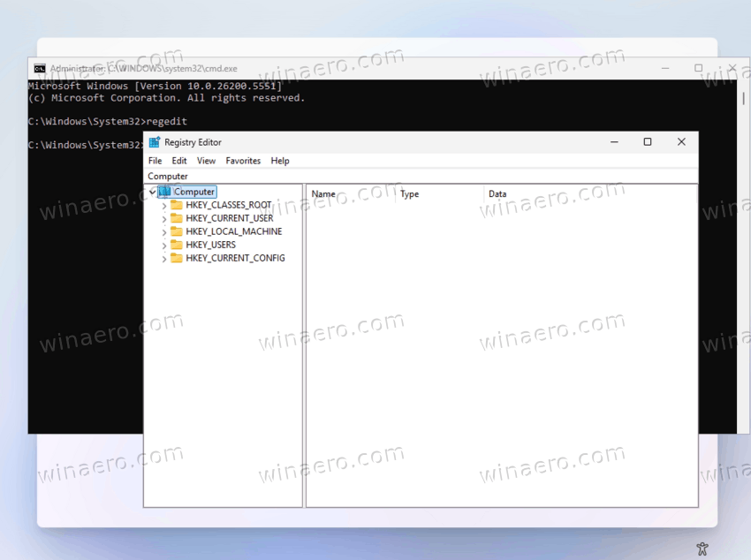Click the HKEY_CURRENT_CONFIG folder icon
The width and height of the screenshot is (751, 560).
(x=177, y=258)
